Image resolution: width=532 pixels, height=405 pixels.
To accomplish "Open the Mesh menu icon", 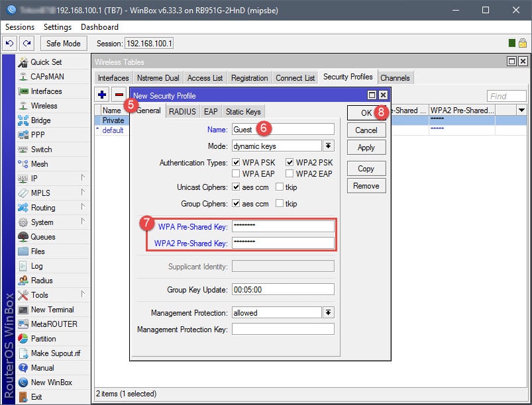I will 23,164.
